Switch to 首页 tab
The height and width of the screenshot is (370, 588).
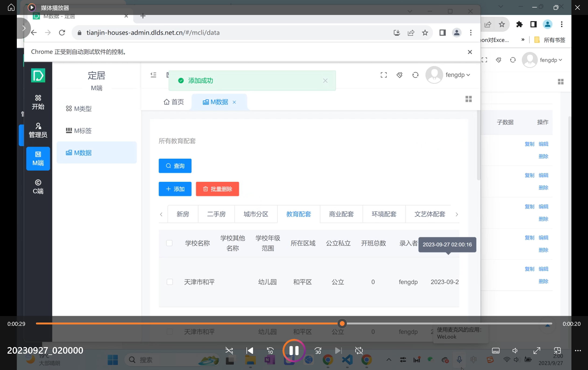pos(174,102)
